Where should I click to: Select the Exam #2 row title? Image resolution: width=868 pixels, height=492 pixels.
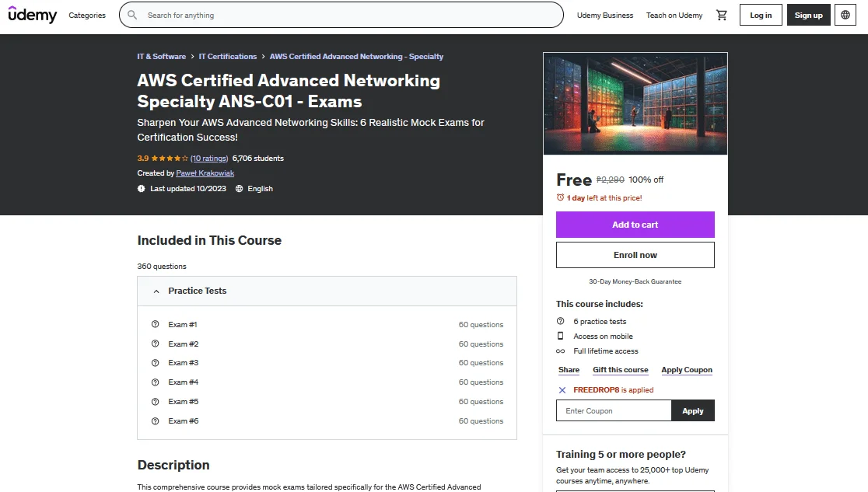[184, 344]
